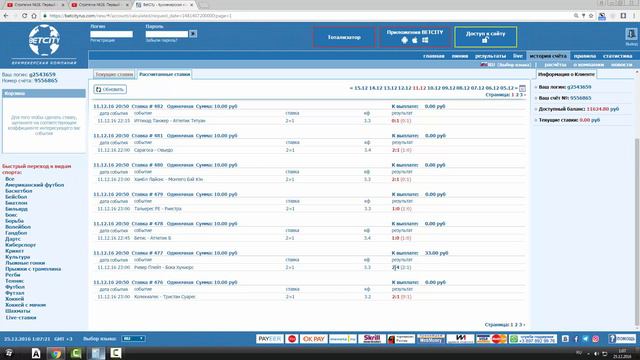Open the 'главная' menu item
This screenshot has width=640, height=360.
point(433,56)
